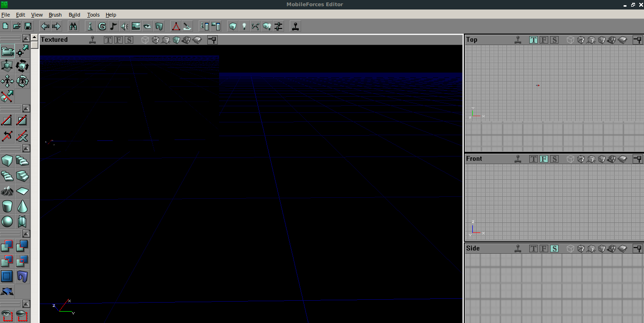
Task: Play the level with joystick toolbar icon
Action: click(x=295, y=26)
